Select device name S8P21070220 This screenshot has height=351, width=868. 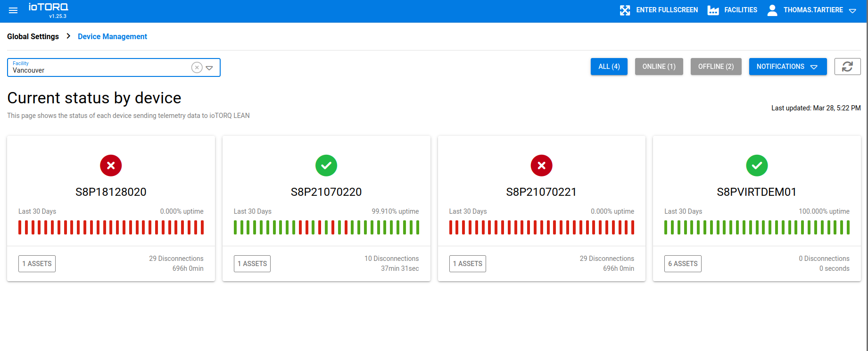point(326,192)
